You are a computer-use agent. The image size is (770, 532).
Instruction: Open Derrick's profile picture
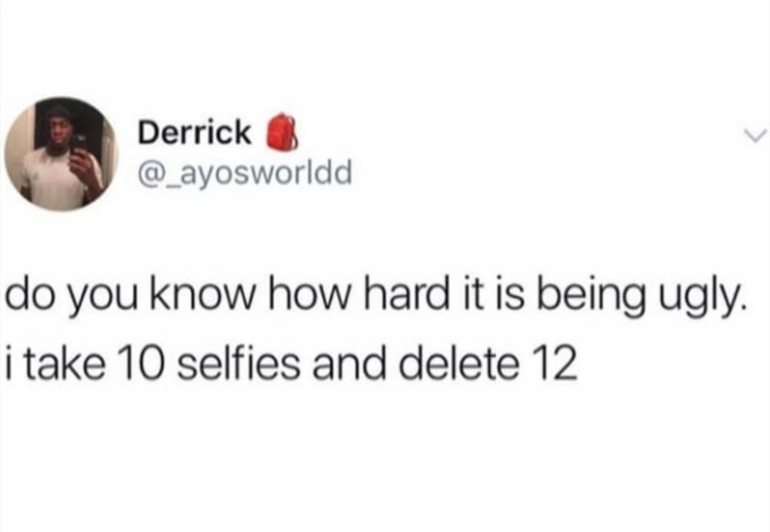[x=61, y=154]
